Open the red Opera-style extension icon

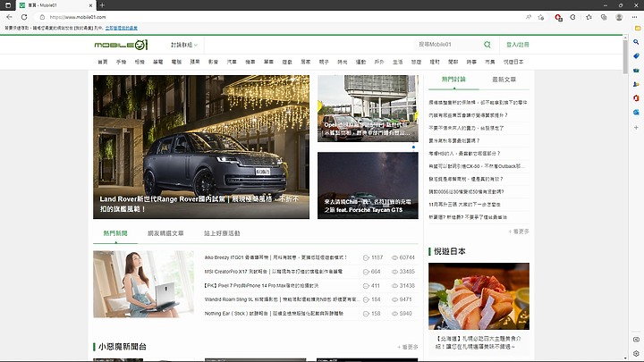pos(558,17)
